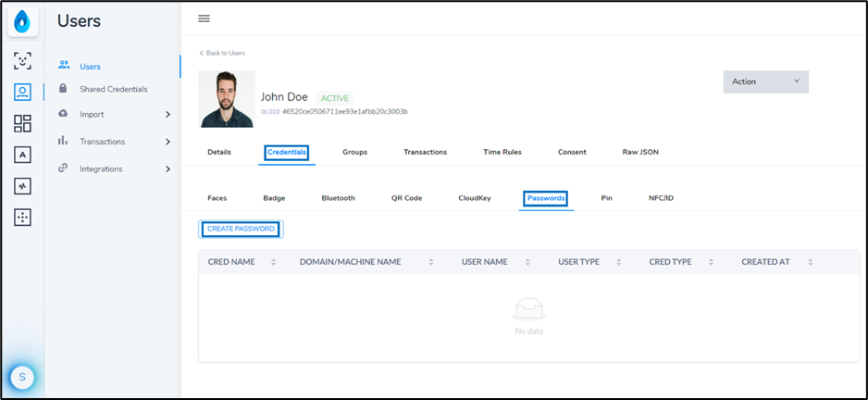Open the Transactions tab for John Doe
The height and width of the screenshot is (400, 868).
click(425, 152)
